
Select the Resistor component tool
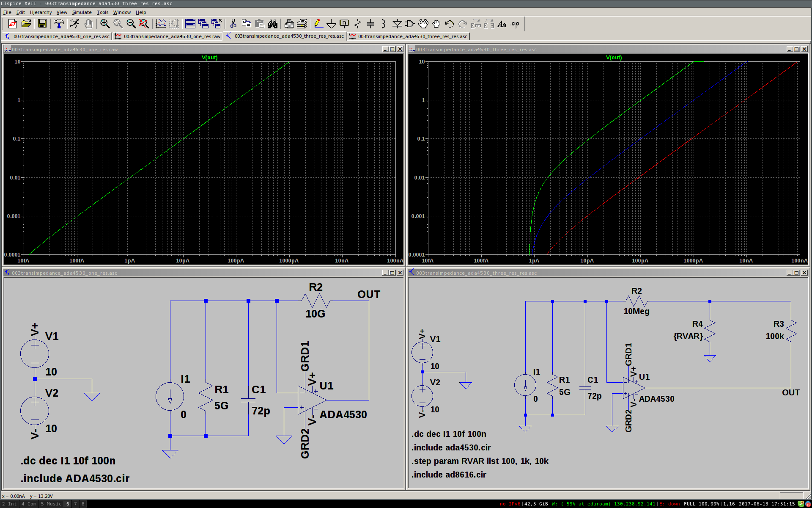tap(358, 24)
